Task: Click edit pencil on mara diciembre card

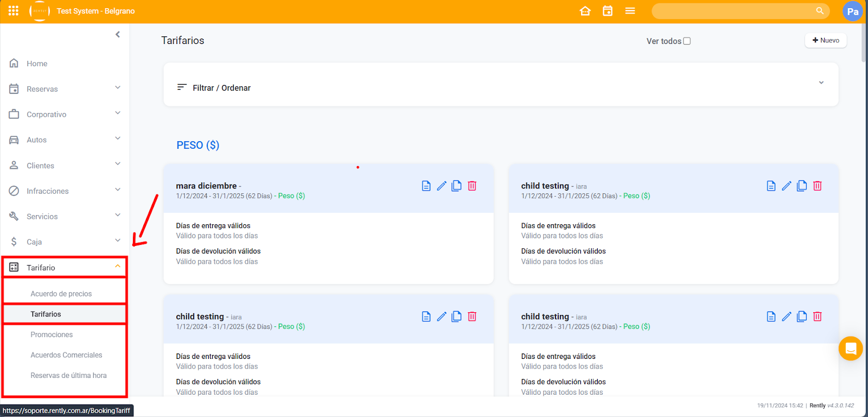Action: 442,186
